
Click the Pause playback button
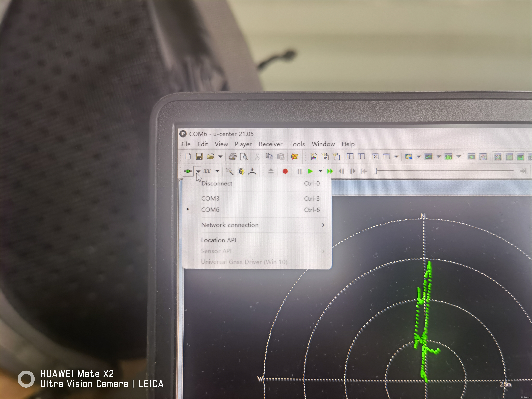[x=299, y=171]
